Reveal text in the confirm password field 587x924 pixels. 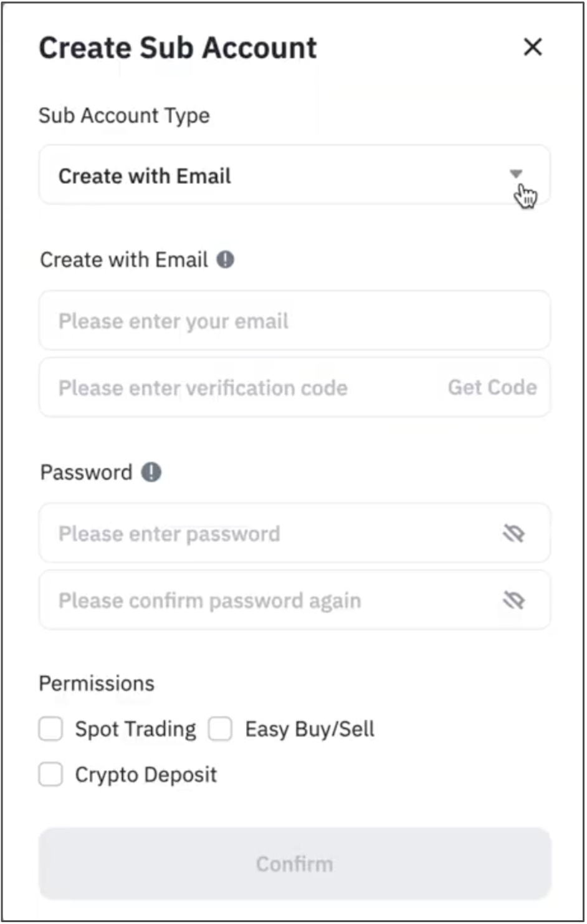tap(513, 600)
